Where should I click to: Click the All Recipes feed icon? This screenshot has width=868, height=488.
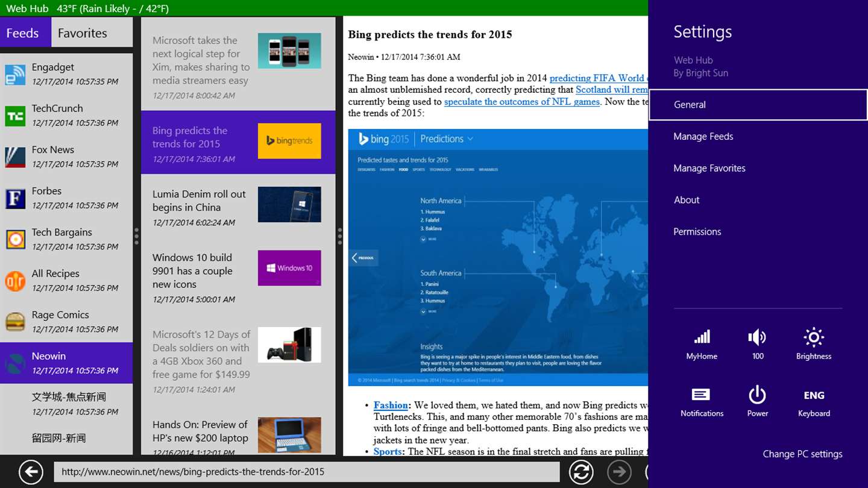point(15,281)
